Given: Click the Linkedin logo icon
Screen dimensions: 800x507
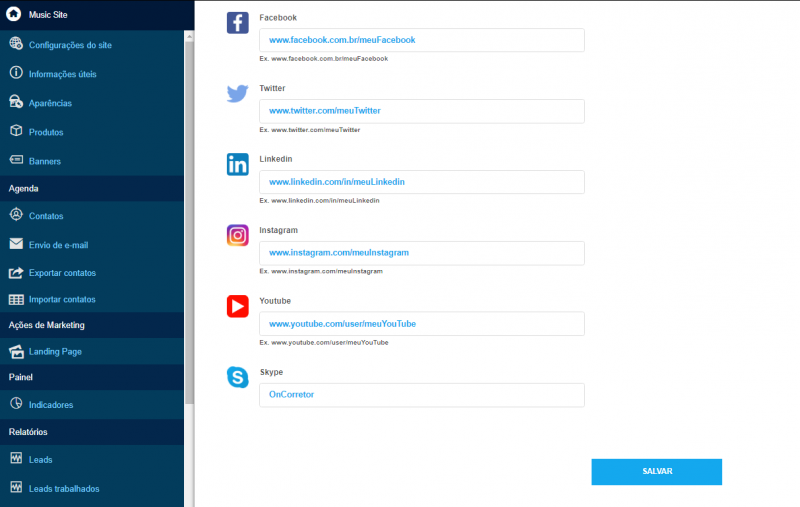Looking at the screenshot, I should pos(238,164).
